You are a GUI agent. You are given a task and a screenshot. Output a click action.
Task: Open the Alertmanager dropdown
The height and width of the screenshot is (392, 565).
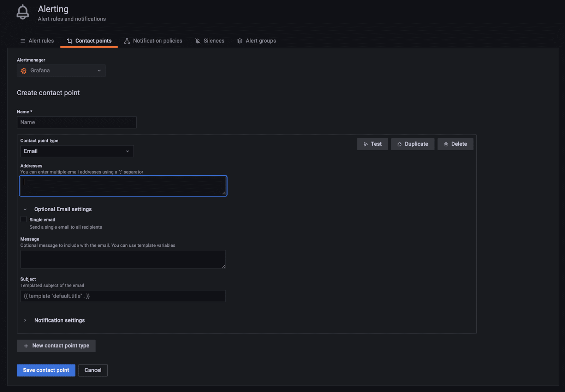pos(61,71)
